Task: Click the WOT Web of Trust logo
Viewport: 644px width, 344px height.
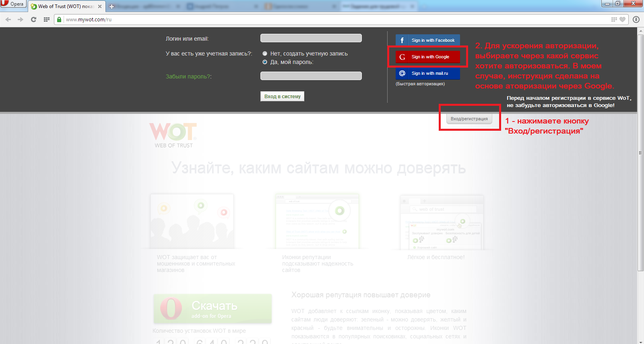Action: click(174, 136)
